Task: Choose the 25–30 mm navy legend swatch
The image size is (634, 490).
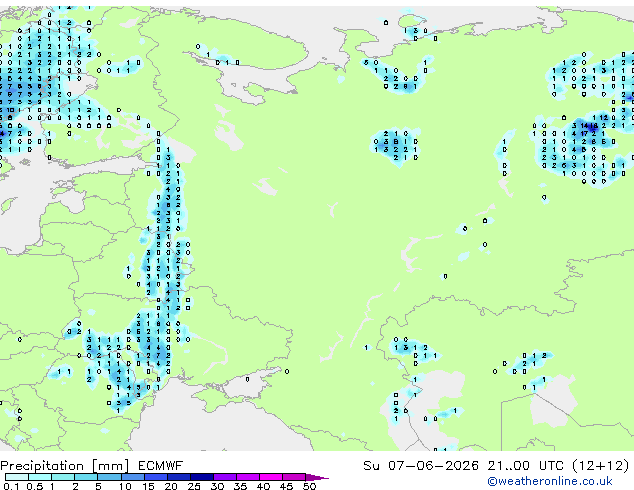Action: tap(202, 477)
